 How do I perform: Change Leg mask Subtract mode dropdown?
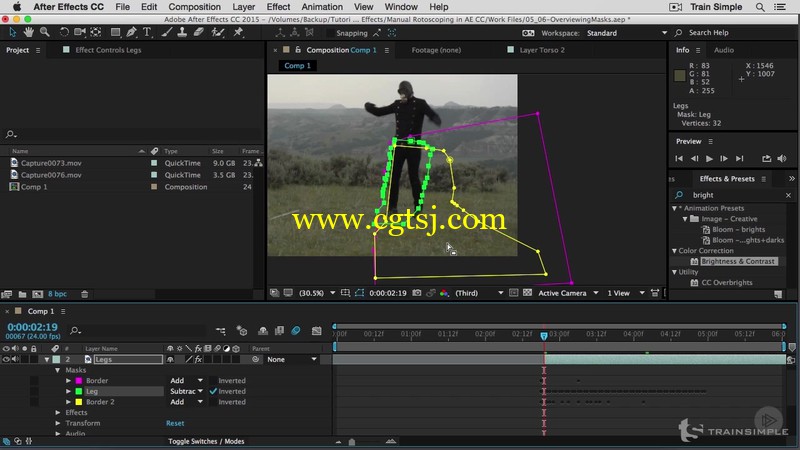click(x=186, y=391)
